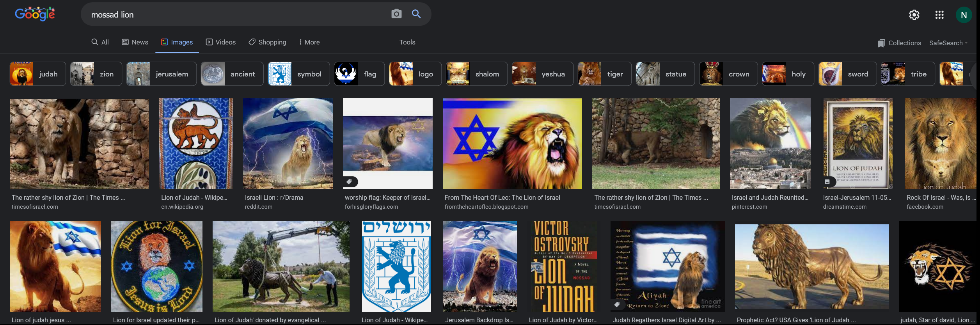
Task: Filter by the statue chip
Action: click(x=665, y=74)
